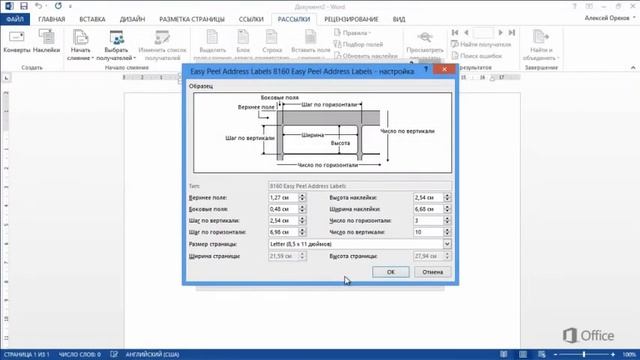Adjust Шаг по вертикали with the spinner
Image resolution: width=640 pixels, height=360 pixels.
click(302, 220)
